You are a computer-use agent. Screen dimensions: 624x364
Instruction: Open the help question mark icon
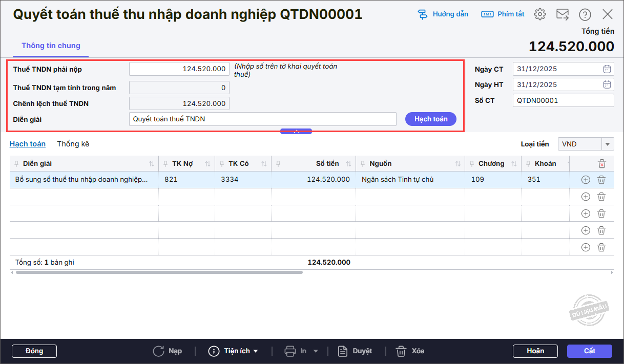tap(585, 14)
